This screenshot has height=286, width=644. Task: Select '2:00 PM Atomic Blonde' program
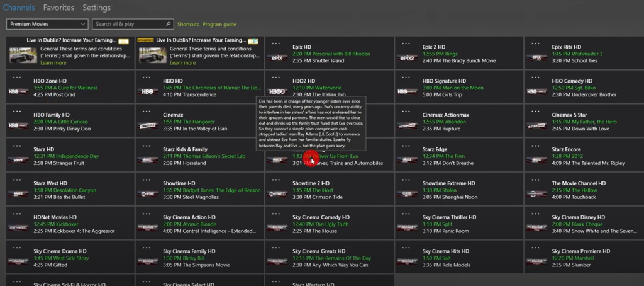[x=190, y=224]
